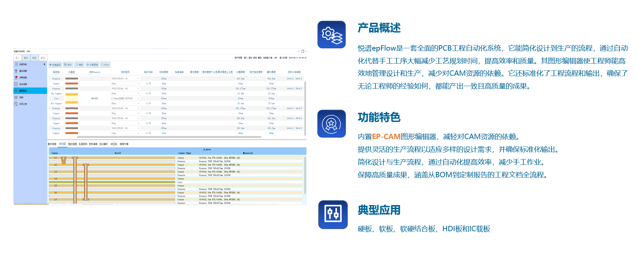Switch to the 阻抗信息 tab

pyautogui.click(x=72, y=144)
